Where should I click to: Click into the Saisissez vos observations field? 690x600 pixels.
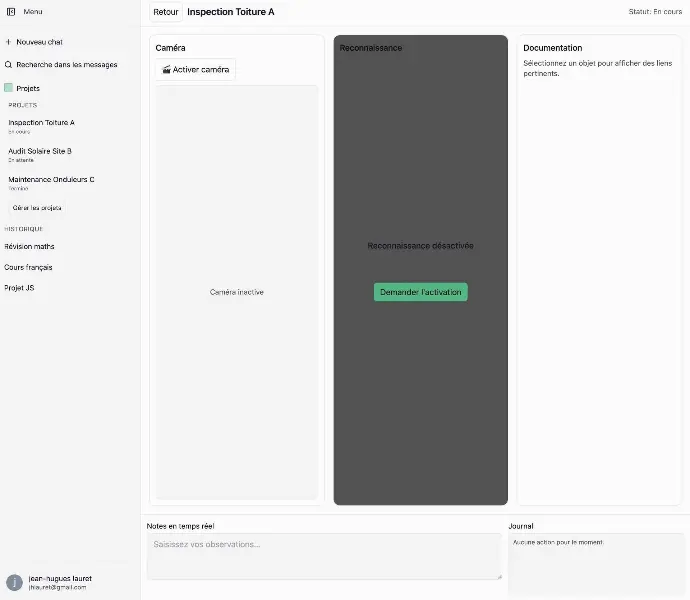pyautogui.click(x=324, y=556)
